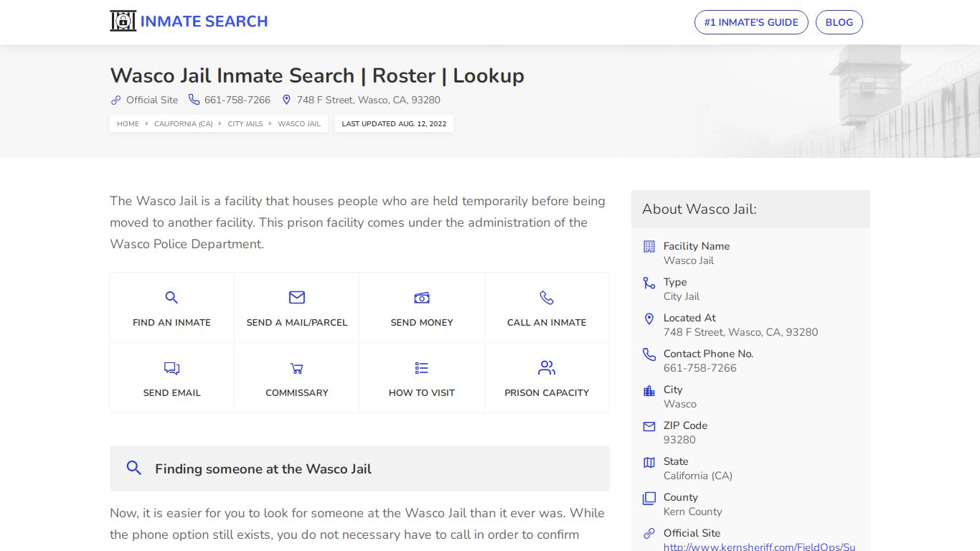Screen dimensions: 980x551
Task: Select the address 748 F Street in the header
Action: click(369, 100)
